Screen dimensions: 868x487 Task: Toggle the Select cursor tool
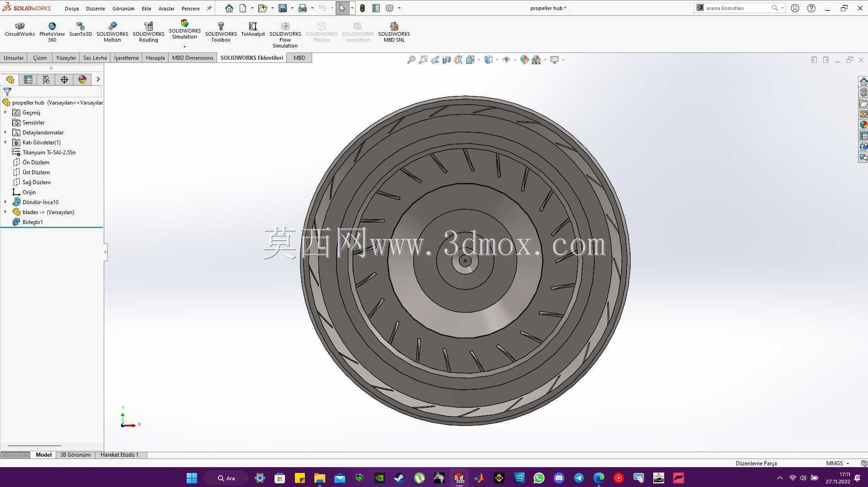coord(342,8)
